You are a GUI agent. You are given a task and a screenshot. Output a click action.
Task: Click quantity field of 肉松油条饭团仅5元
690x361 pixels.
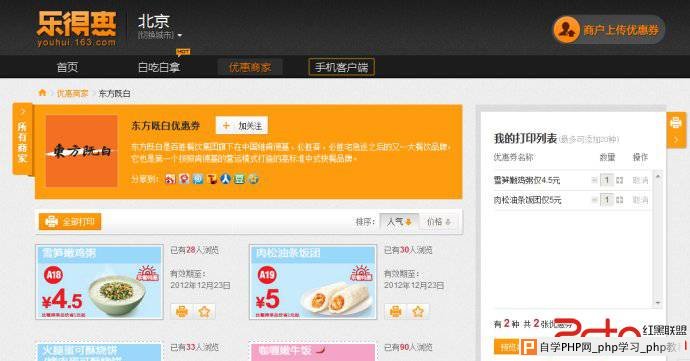tap(607, 200)
